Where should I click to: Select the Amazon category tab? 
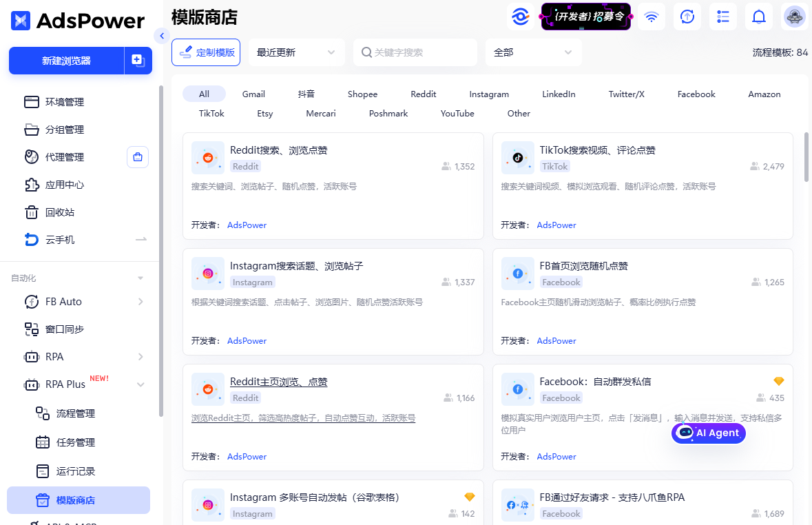tap(764, 94)
